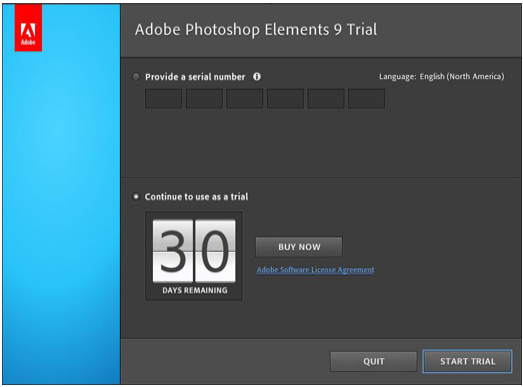Open the Adobe Software License Agreement link

(x=315, y=270)
